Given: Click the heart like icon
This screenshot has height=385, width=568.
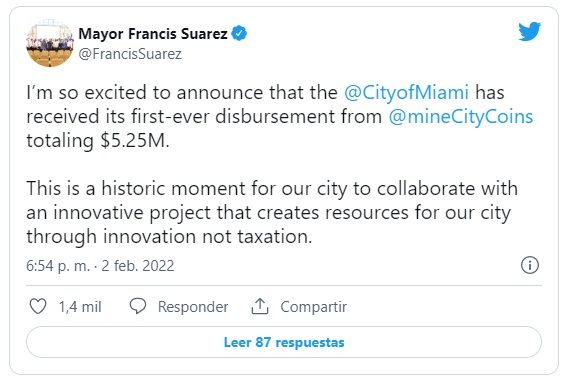Looking at the screenshot, I should [x=38, y=306].
